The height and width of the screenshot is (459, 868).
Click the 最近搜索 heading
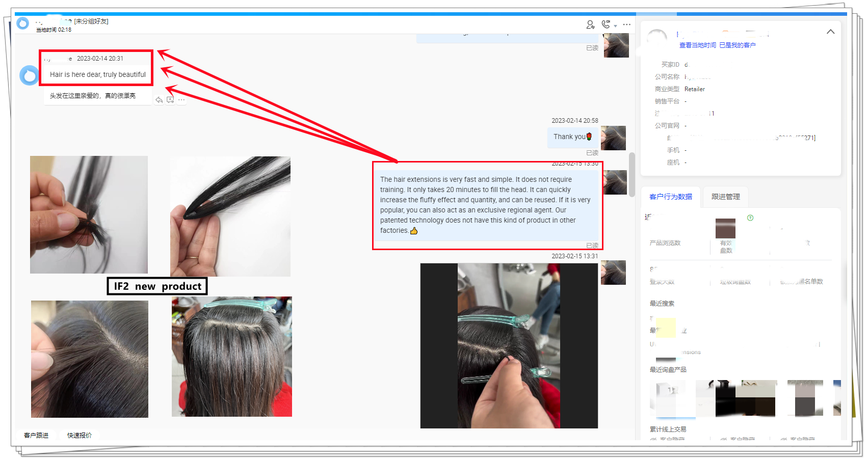pos(662,303)
